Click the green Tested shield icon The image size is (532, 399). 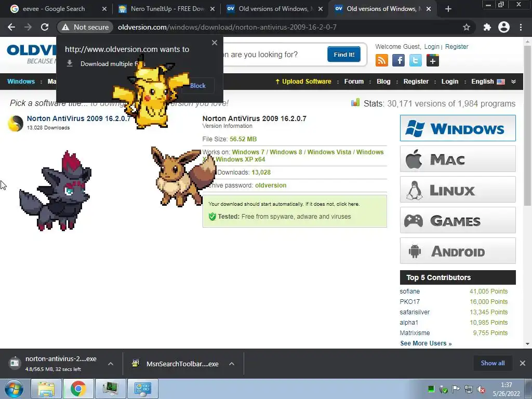click(212, 217)
